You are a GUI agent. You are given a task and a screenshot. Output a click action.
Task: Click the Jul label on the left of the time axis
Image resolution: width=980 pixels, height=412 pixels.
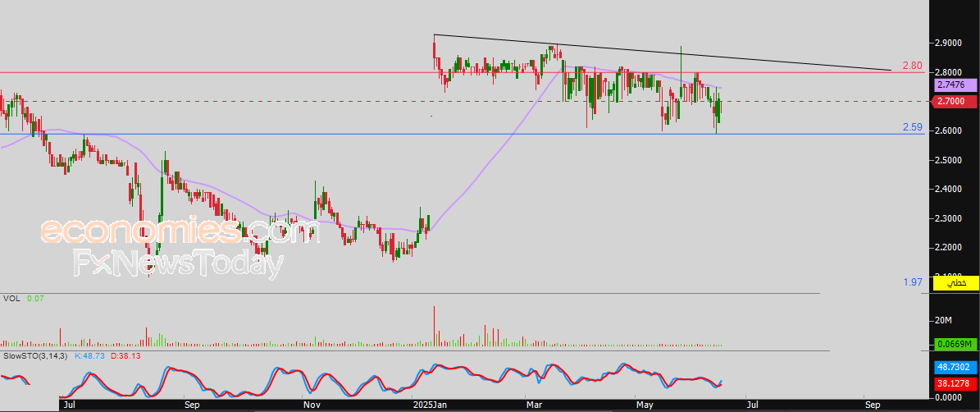click(70, 405)
